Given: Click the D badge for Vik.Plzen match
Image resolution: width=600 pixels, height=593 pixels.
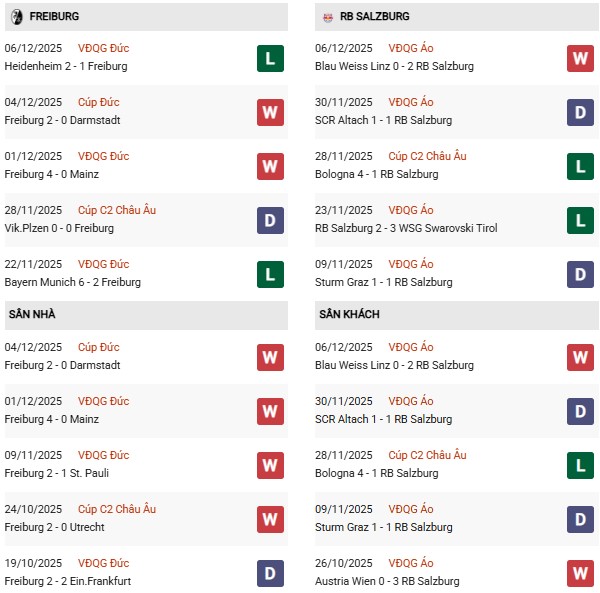Looking at the screenshot, I should [x=270, y=220].
